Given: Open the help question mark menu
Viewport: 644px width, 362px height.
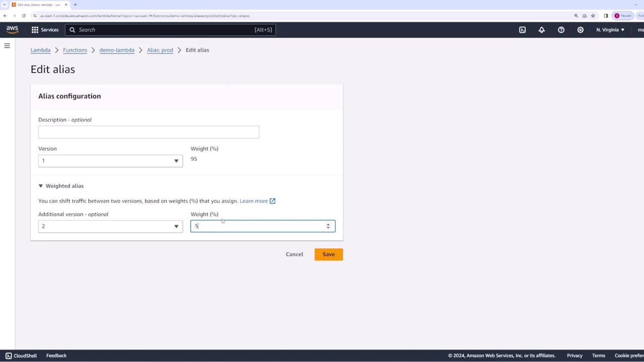Looking at the screenshot, I should pos(561,30).
